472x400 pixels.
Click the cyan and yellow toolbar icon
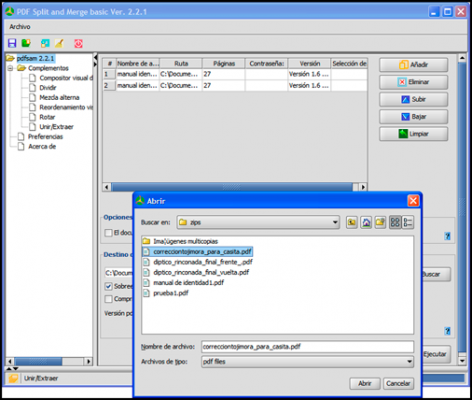(x=45, y=43)
